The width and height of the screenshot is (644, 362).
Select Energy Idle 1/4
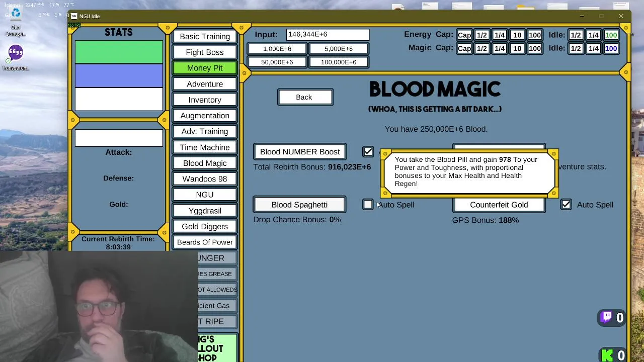[594, 35]
